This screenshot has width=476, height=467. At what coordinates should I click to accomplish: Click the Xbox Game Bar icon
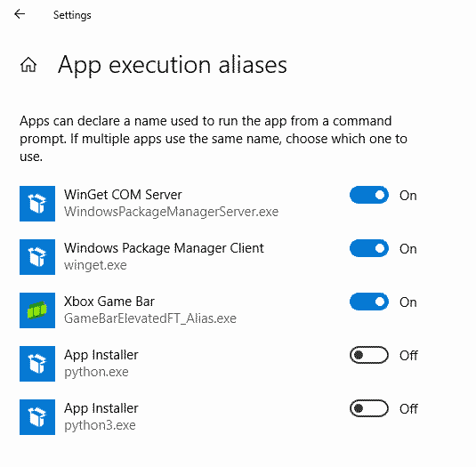pos(37,310)
